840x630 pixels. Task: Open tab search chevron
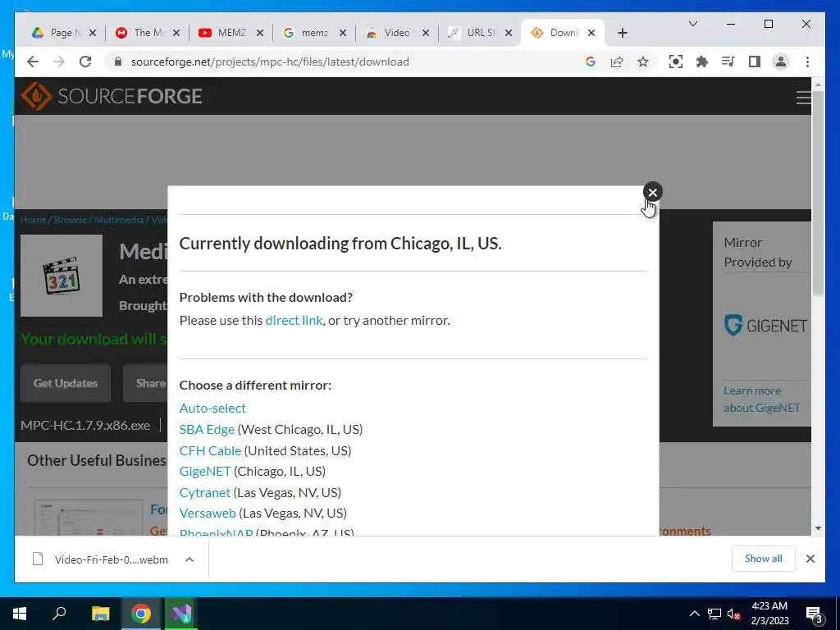[692, 24]
